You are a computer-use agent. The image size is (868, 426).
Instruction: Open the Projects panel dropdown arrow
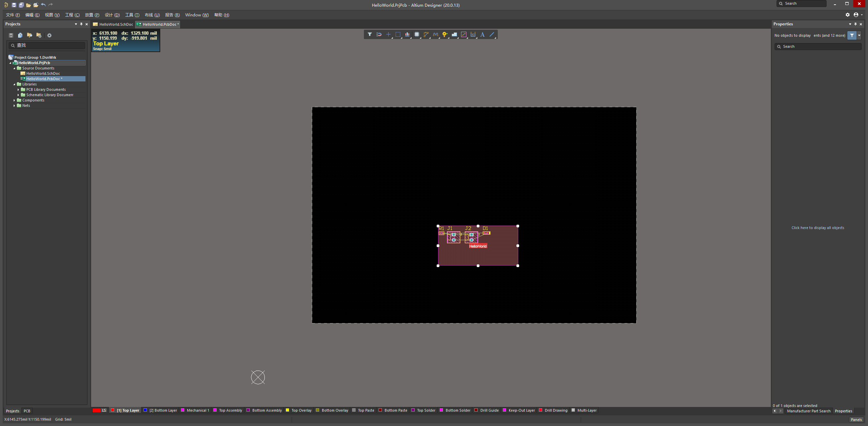(76, 24)
